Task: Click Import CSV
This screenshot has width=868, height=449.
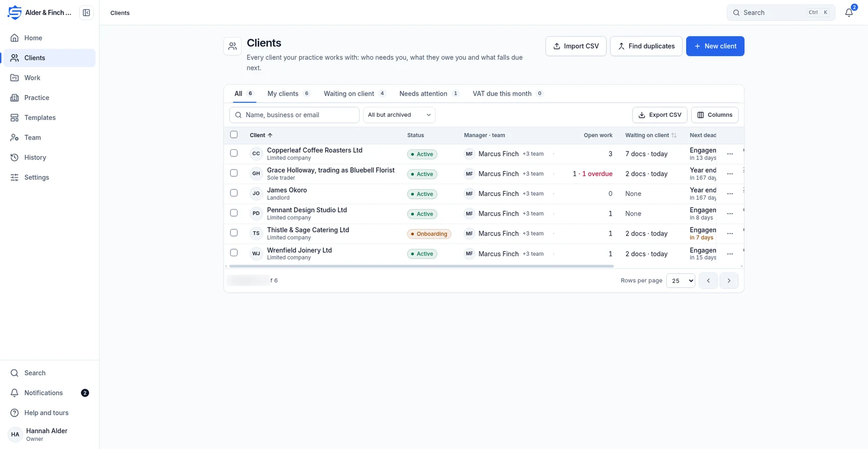Action: 576,46
